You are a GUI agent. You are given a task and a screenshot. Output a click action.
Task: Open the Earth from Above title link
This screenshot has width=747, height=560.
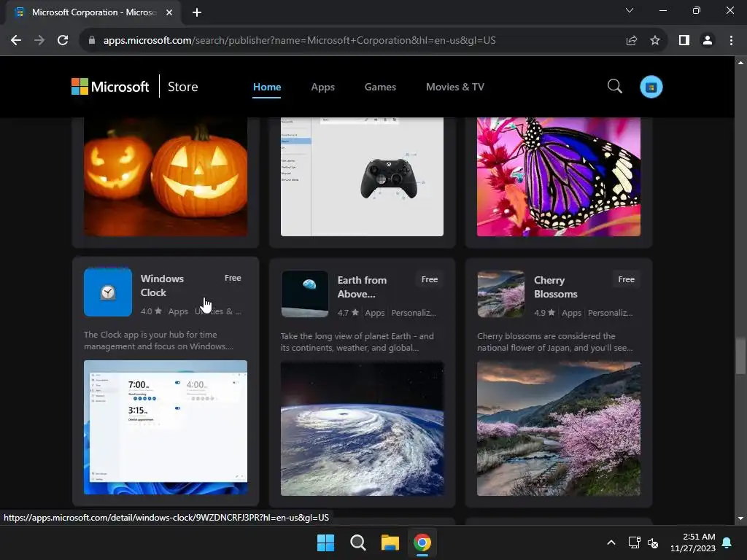point(362,287)
